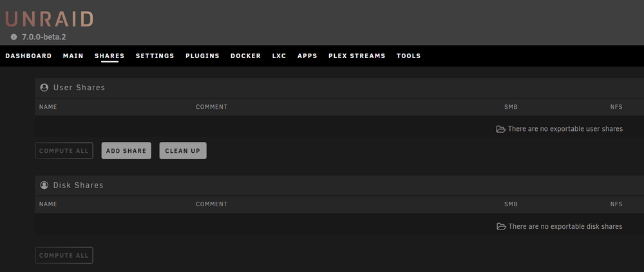Click SMB column header in Disk Shares
The width and height of the screenshot is (644, 272).
(511, 204)
